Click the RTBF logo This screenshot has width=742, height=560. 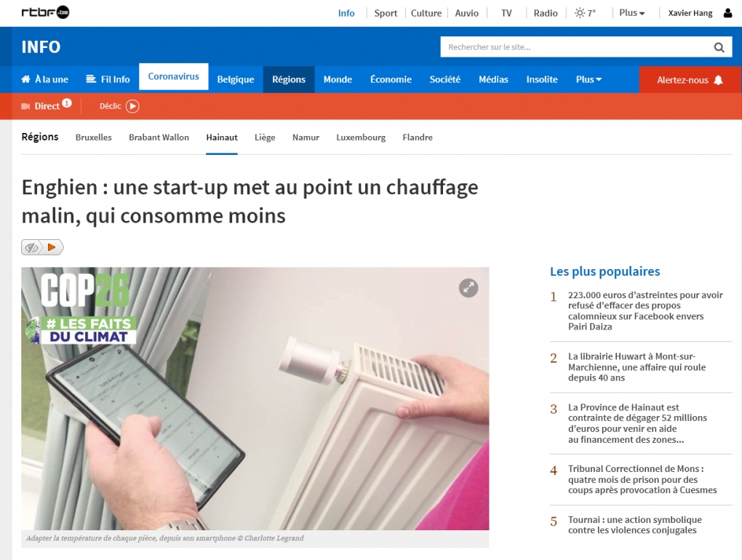[x=45, y=12]
